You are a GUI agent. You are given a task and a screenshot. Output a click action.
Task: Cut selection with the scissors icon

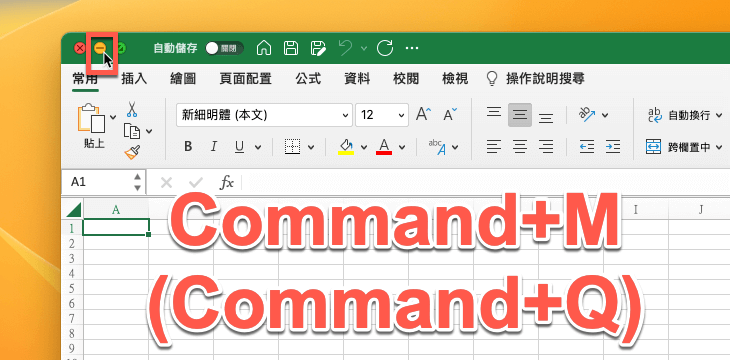coord(132,109)
